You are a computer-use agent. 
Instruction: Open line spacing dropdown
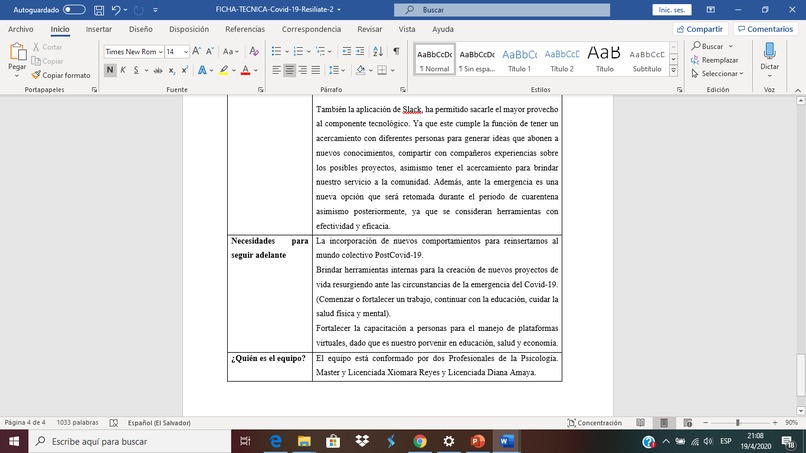point(343,70)
